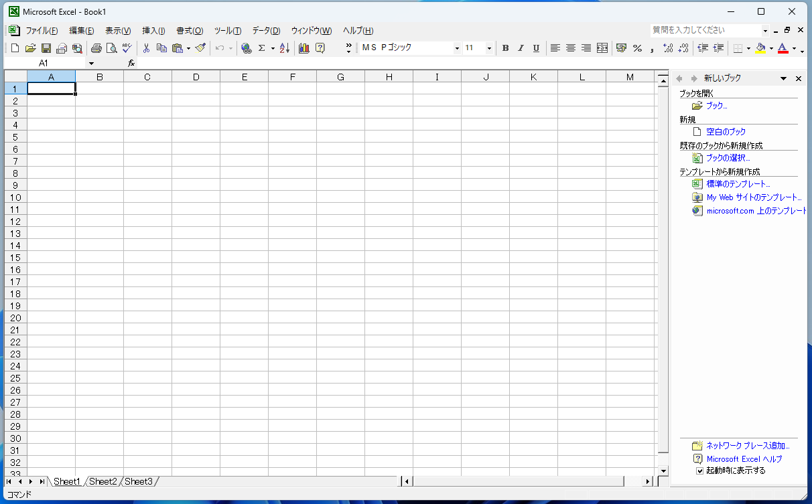Expand the Paste options dropdown arrow
Image resolution: width=812 pixels, height=504 pixels.
click(x=189, y=48)
